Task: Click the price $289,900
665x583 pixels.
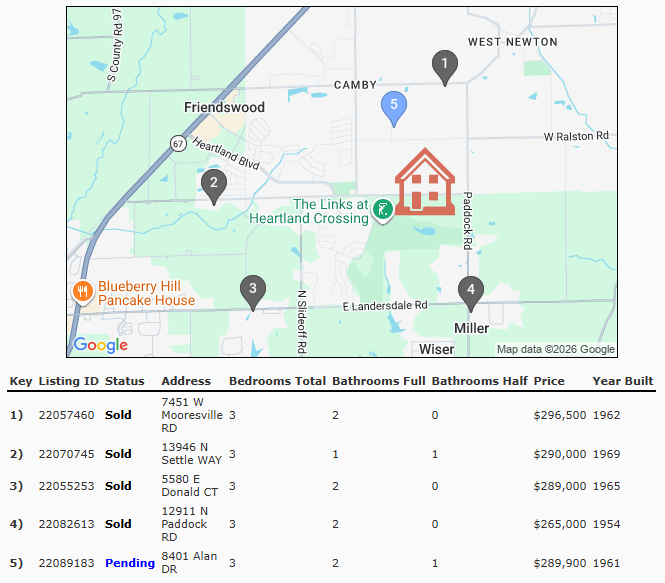Action: pos(560,563)
